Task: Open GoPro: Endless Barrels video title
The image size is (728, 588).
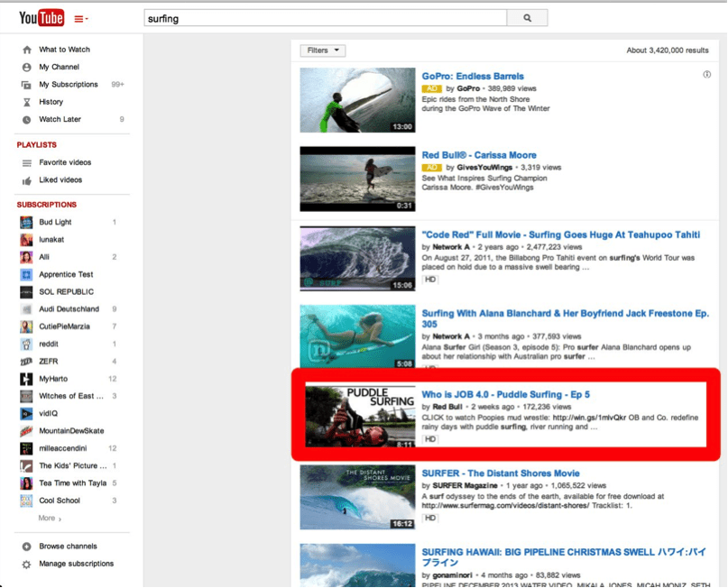Action: [473, 76]
